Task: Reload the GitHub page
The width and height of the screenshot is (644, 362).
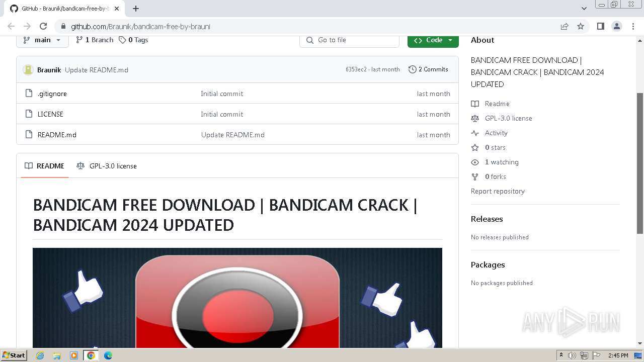Action: 43,26
